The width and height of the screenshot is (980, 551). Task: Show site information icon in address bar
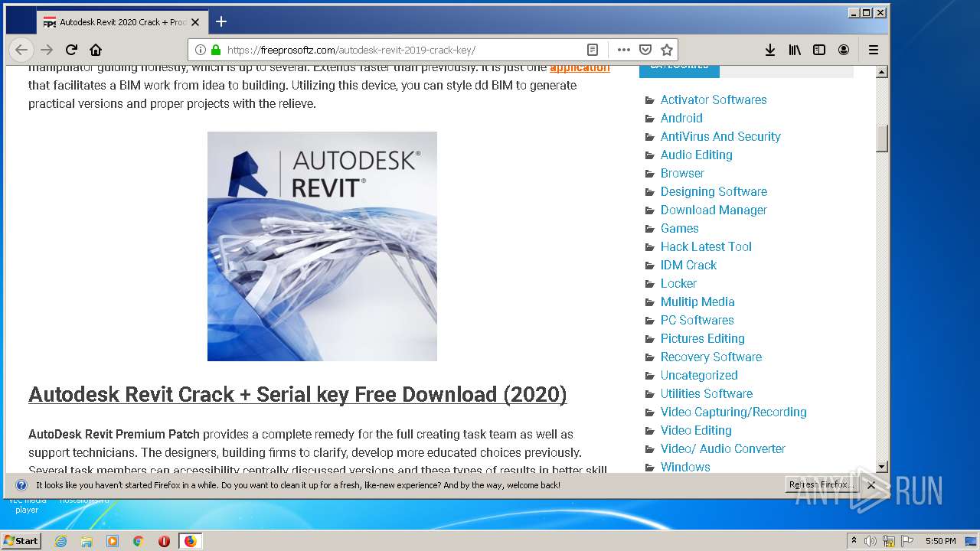coord(200,50)
